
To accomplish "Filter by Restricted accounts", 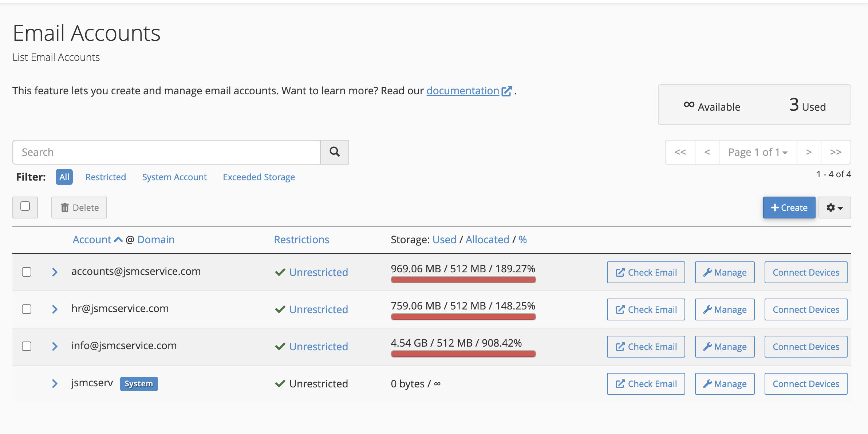I will point(106,177).
